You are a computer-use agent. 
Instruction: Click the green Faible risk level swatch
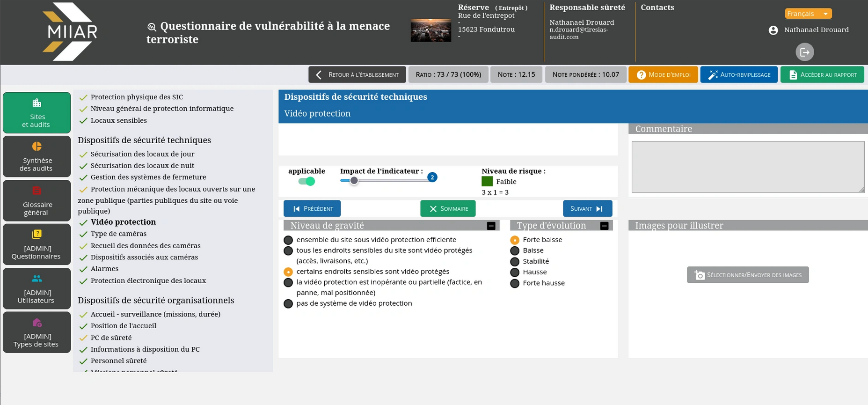tap(487, 182)
